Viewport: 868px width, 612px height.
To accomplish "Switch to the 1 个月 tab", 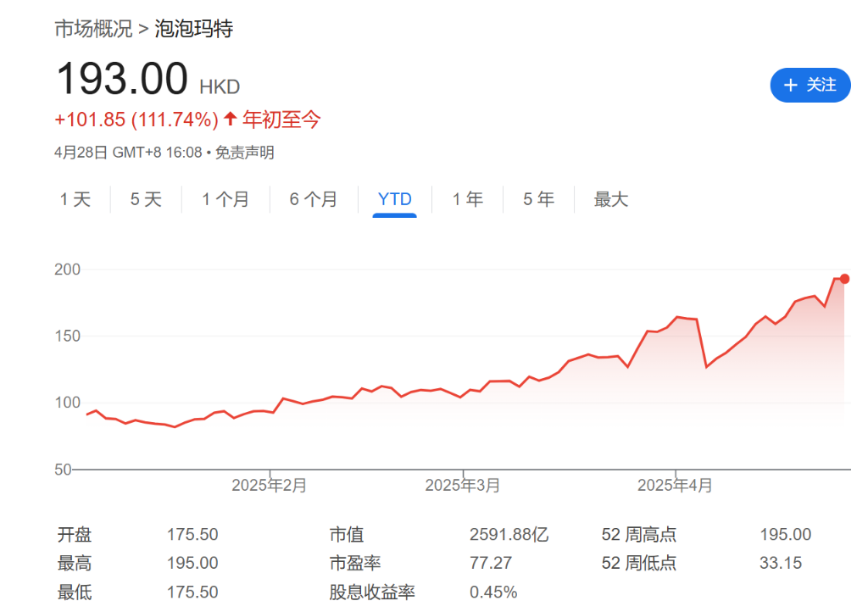I will pyautogui.click(x=225, y=199).
